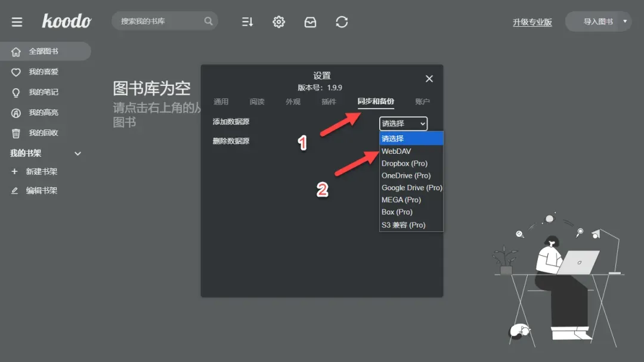Click the backup inbox icon in the toolbar
The width and height of the screenshot is (644, 362).
(310, 21)
